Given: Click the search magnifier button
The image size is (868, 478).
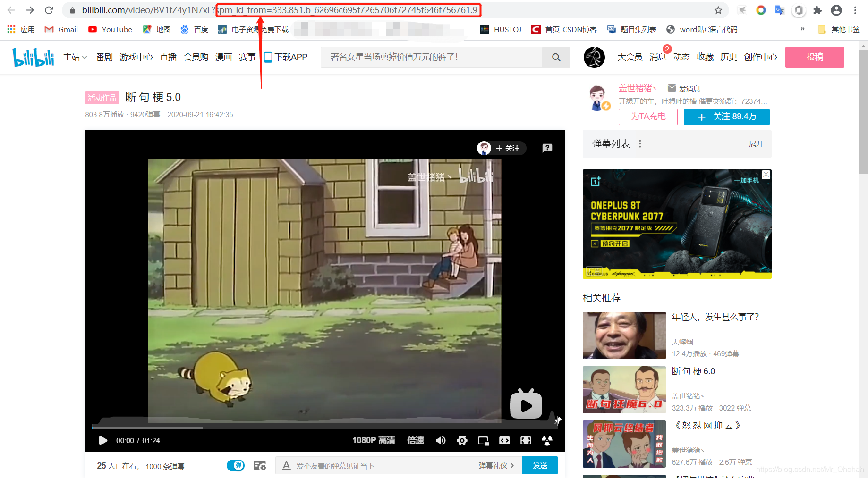Looking at the screenshot, I should [x=556, y=57].
